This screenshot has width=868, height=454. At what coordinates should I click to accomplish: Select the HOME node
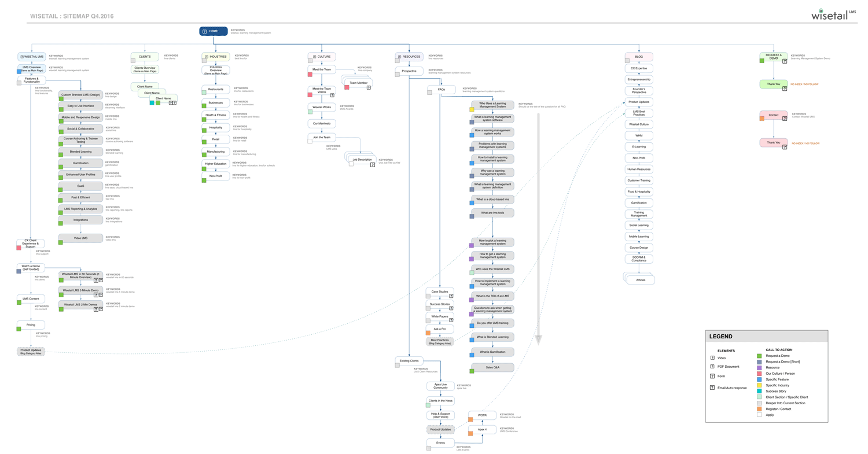(214, 31)
